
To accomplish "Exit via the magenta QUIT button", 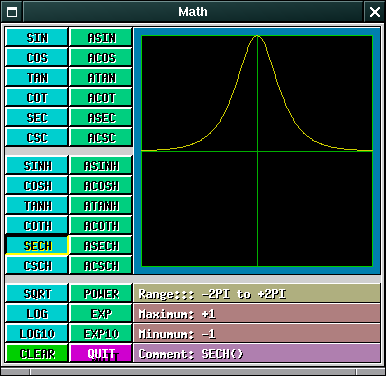I will tap(101, 353).
